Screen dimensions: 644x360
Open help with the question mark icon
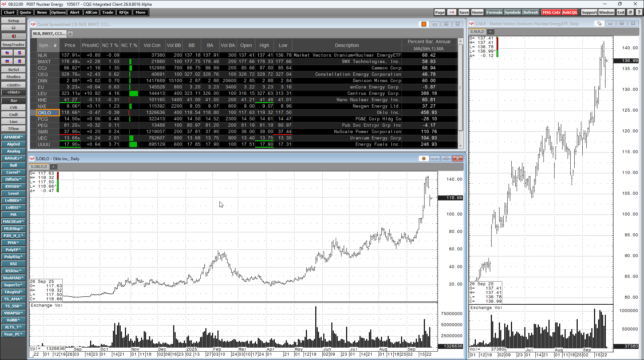click(639, 12)
